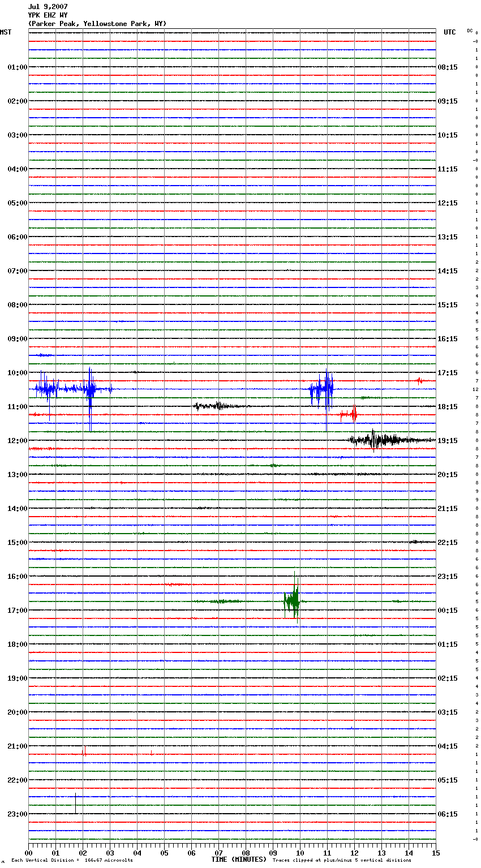Select the 21:00 MST time label
Screen dimensions: 481x868
tap(17, 746)
